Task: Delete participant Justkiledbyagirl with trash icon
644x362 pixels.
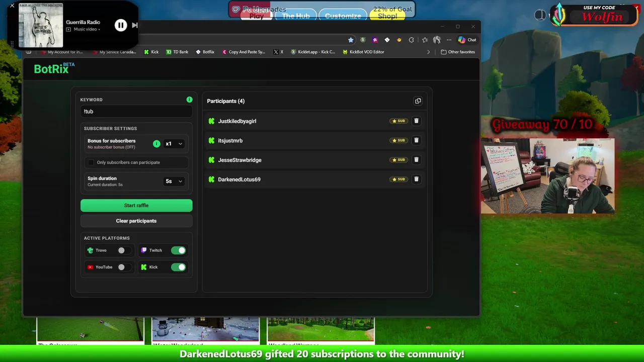Action: (x=416, y=121)
